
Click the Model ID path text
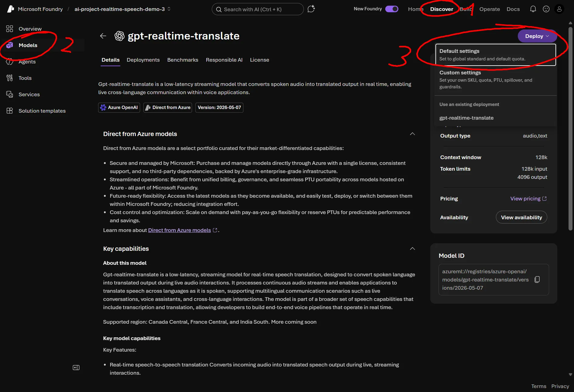pyautogui.click(x=485, y=280)
